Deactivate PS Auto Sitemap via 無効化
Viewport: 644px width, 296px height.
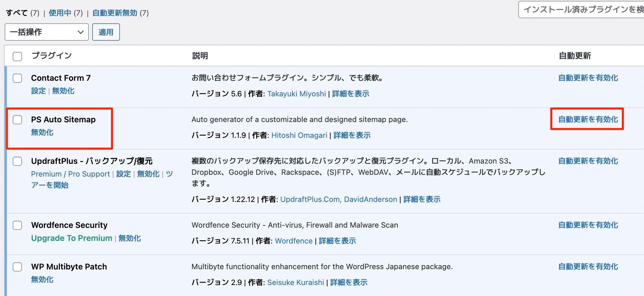point(42,132)
